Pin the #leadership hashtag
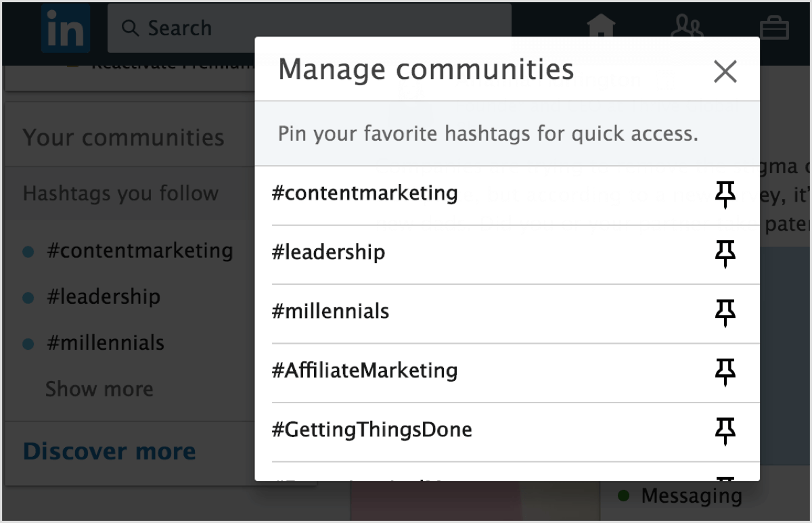 (725, 254)
